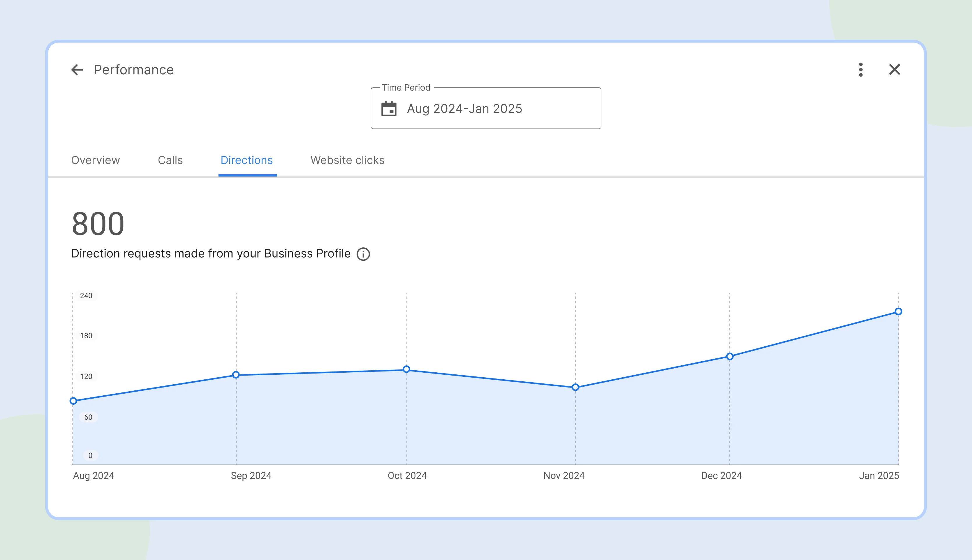Open the three-dot more options menu
Screen dimensions: 972x560
pos(861,70)
